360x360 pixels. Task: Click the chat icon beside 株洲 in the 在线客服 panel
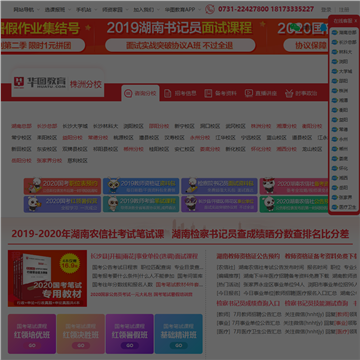click(335, 91)
